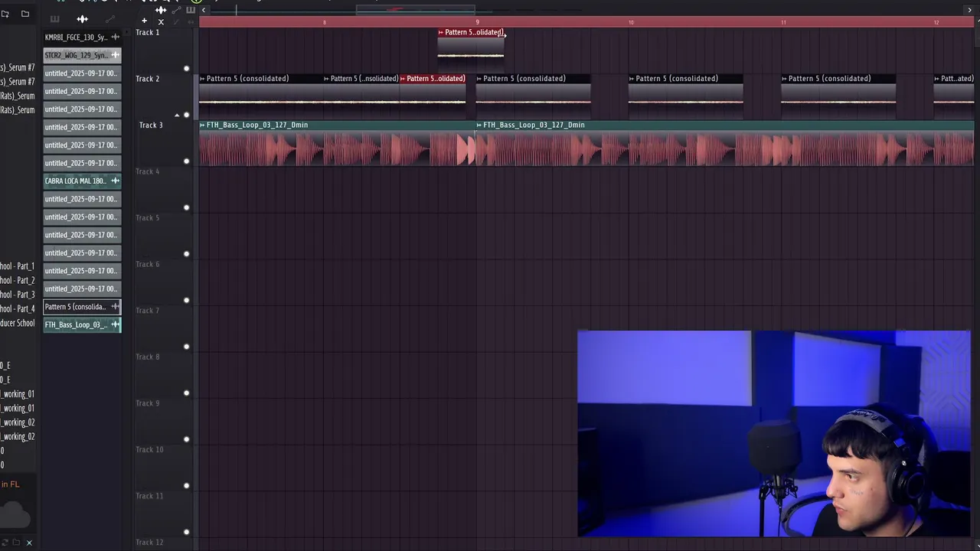
Task: Click waveform icon on CABRA LOCA MAL picker item
Action: pos(115,181)
